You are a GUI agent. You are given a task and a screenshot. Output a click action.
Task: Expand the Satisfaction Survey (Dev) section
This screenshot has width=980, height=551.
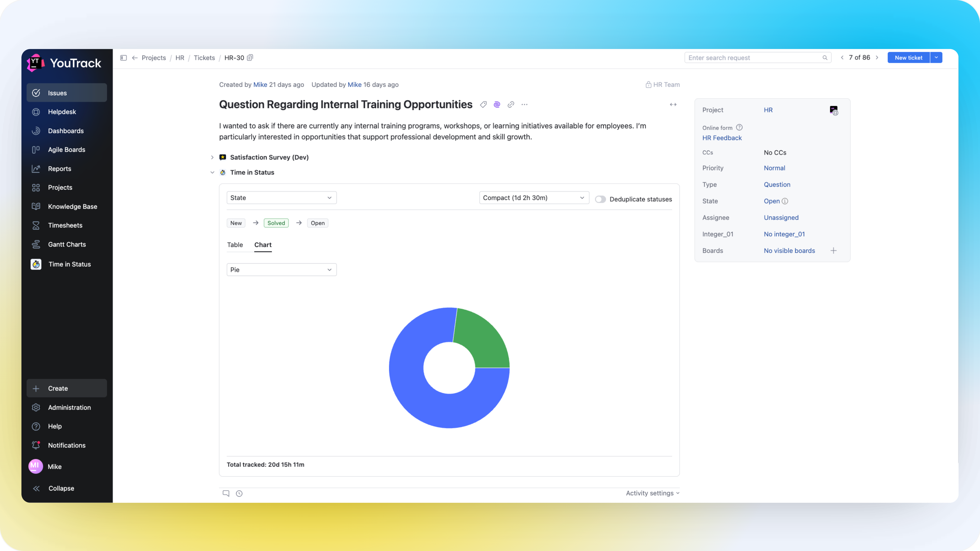pos(212,157)
